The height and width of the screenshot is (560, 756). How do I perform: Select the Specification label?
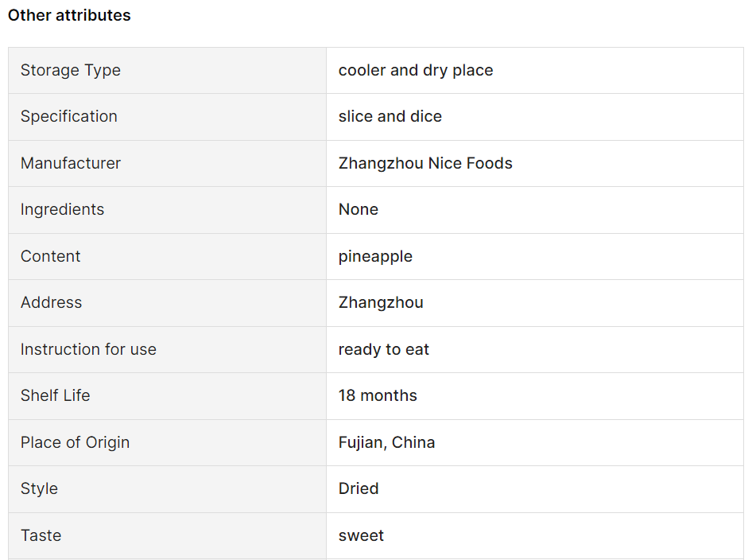(x=69, y=117)
